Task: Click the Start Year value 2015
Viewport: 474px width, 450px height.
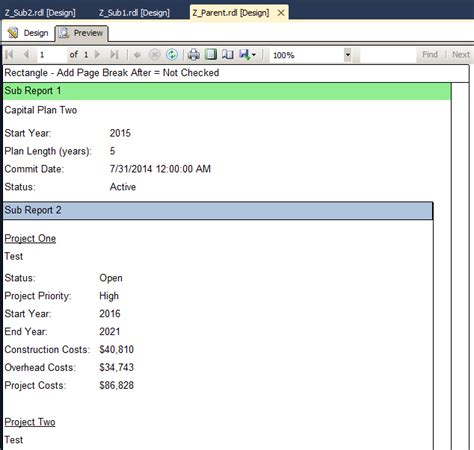Action: click(120, 133)
